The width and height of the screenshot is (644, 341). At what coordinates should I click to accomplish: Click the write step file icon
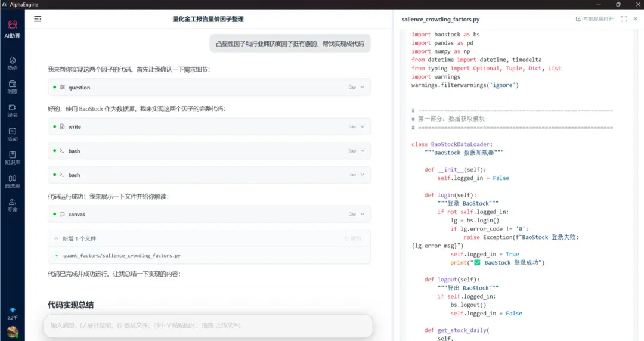pyautogui.click(x=62, y=126)
